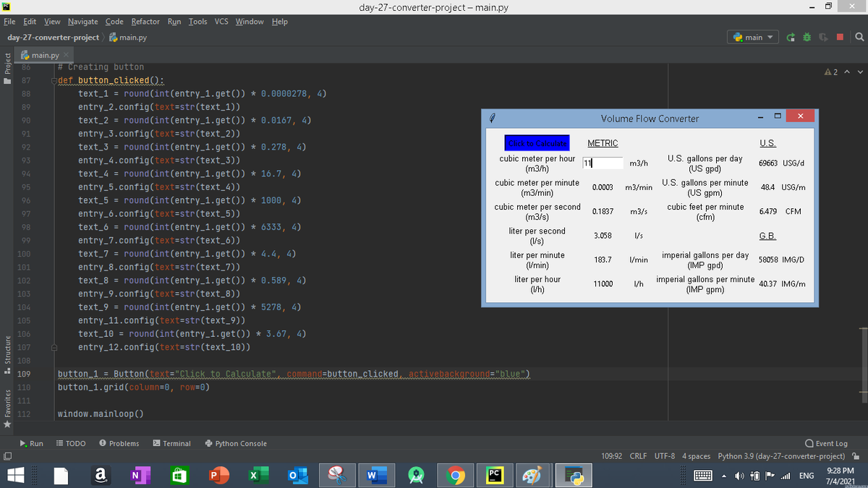Open the TODO tool window
The height and width of the screenshot is (488, 868).
tap(71, 443)
